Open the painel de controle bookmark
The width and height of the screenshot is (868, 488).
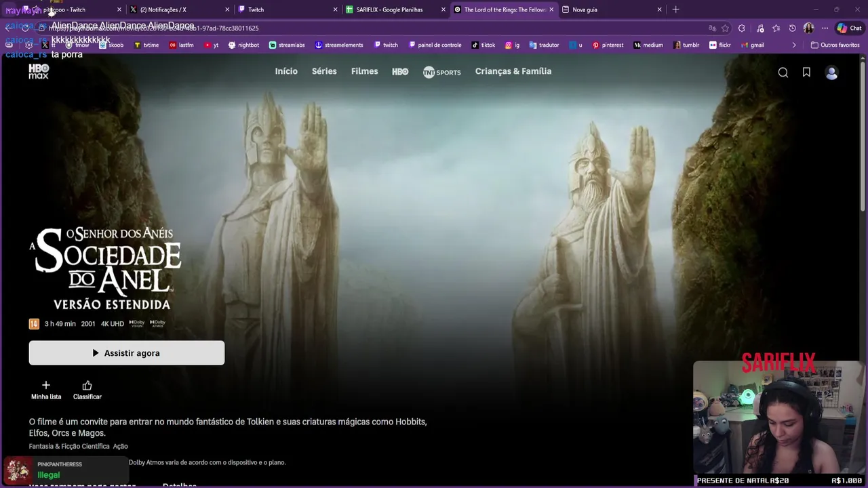[435, 45]
